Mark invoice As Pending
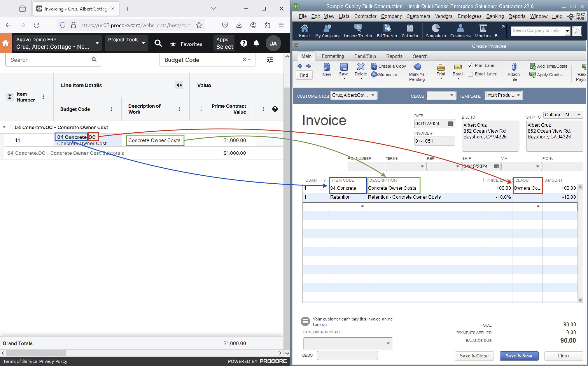Viewport: 588px width, 366px height. click(417, 72)
